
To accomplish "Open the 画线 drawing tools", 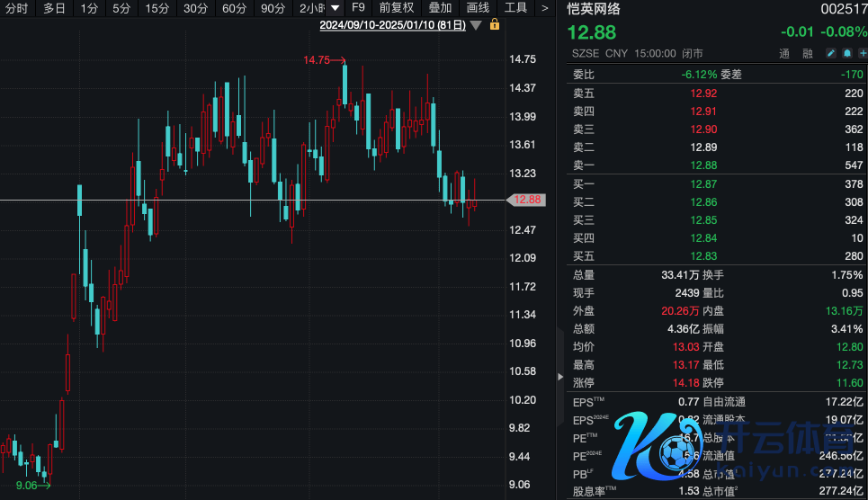I will coord(478,8).
